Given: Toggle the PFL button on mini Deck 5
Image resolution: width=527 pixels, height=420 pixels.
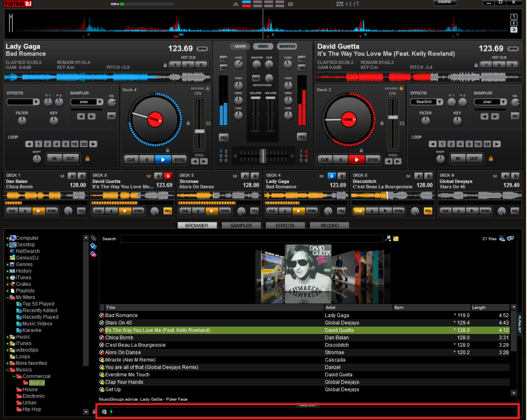Looking at the screenshot, I should tap(428, 211).
